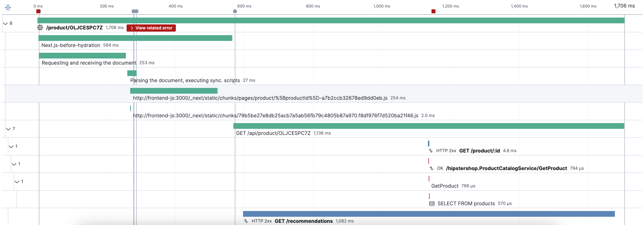
Task: Select the /product/OLJCESPC7Z transaction bar
Action: point(331,20)
